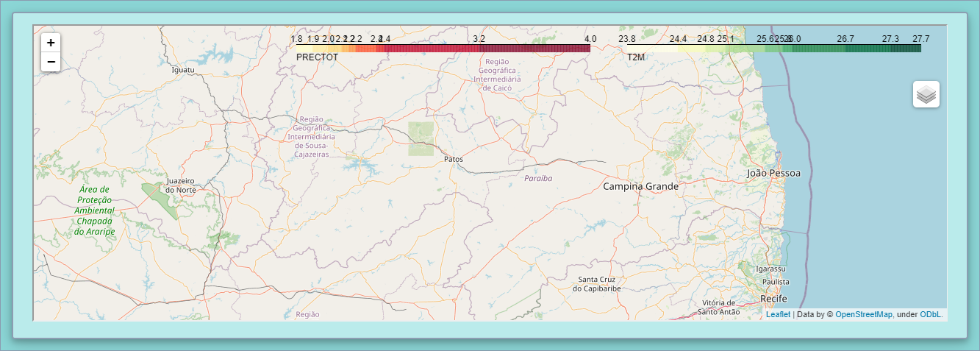Click the Iguatu town label

pyautogui.click(x=182, y=70)
